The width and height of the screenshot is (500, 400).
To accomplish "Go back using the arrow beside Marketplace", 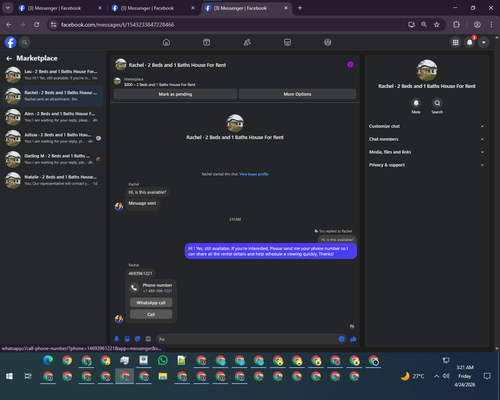I will pos(9,59).
